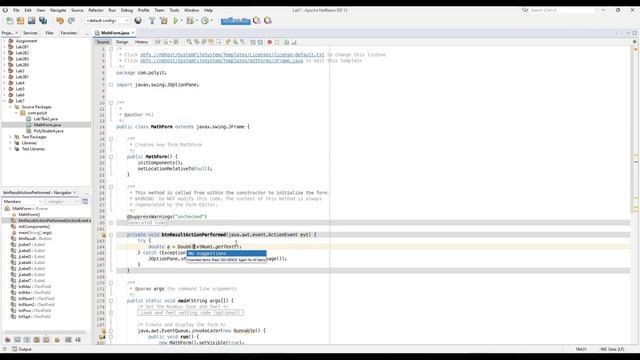Toggle the Show Inner Classes navigator filter

(x=47, y=340)
